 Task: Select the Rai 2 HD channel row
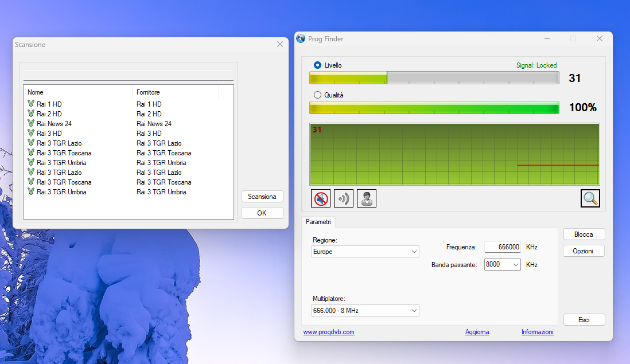[x=129, y=114]
